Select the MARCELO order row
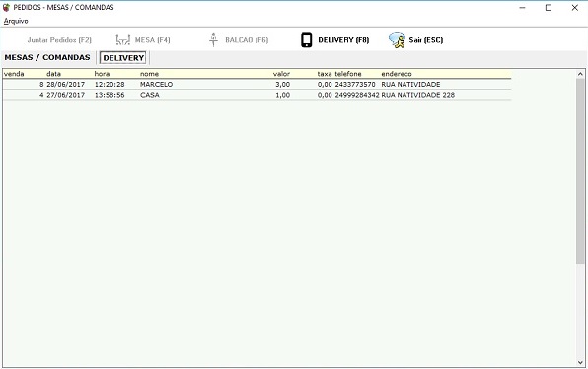This screenshot has height=369, width=588. tap(257, 85)
